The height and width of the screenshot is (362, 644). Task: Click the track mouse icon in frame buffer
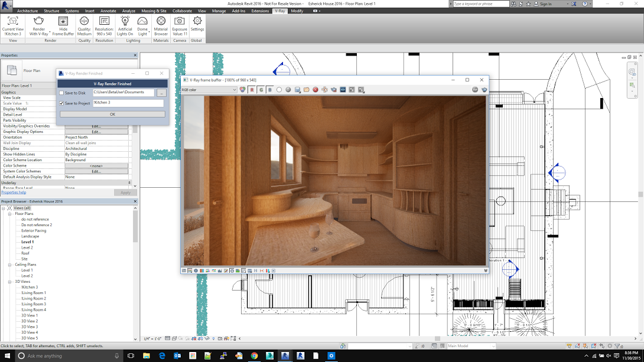tap(324, 90)
